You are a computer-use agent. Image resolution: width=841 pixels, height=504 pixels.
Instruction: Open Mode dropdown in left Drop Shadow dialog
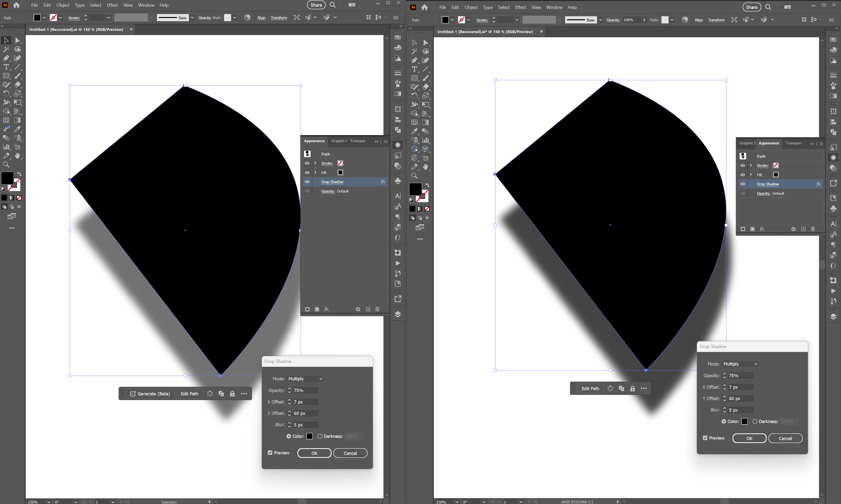coord(305,379)
